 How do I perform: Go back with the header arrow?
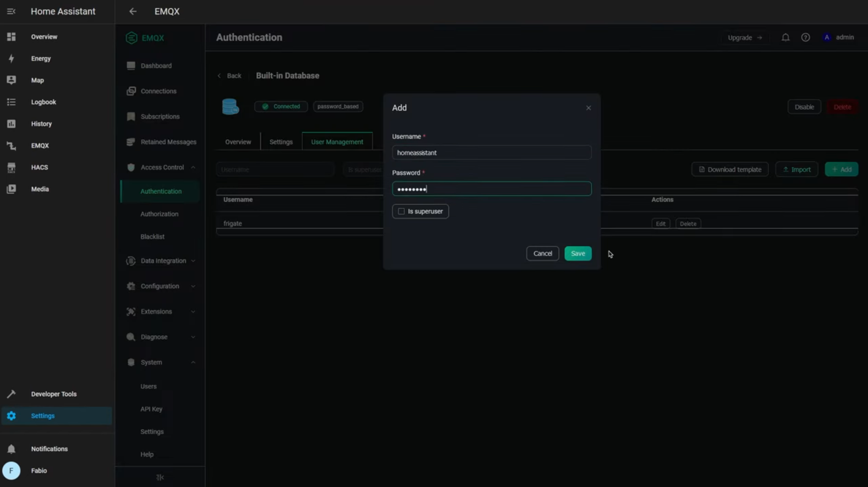[x=133, y=11]
